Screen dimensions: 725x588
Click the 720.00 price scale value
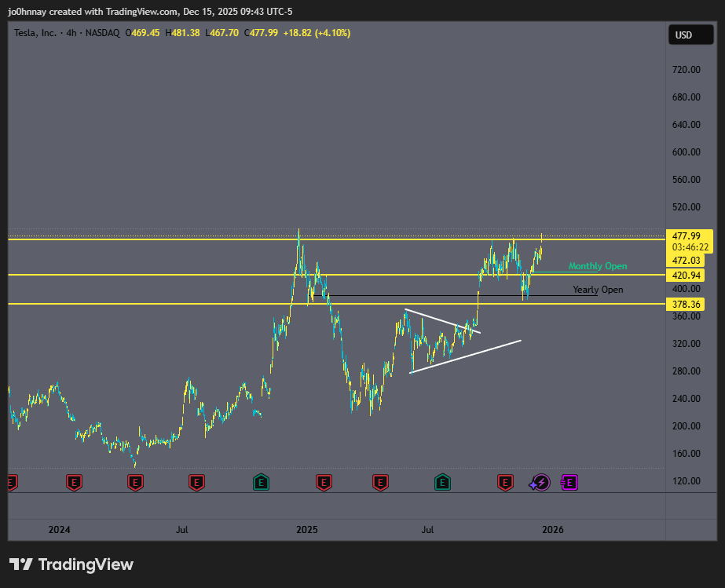click(687, 70)
